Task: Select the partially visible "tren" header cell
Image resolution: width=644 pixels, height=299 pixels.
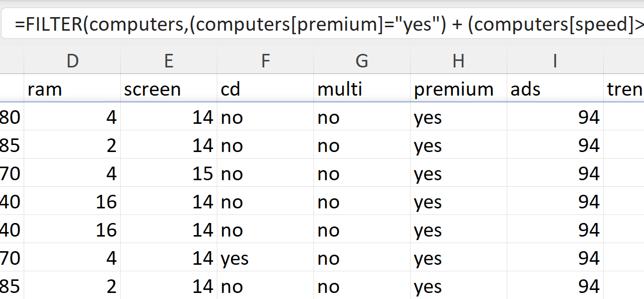Action: 624,89
